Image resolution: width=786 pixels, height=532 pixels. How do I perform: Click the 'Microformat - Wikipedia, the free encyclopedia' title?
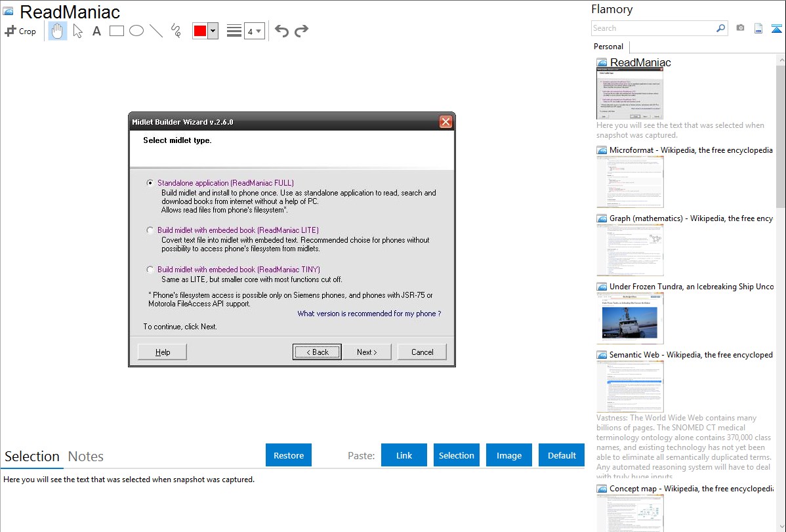tap(691, 150)
